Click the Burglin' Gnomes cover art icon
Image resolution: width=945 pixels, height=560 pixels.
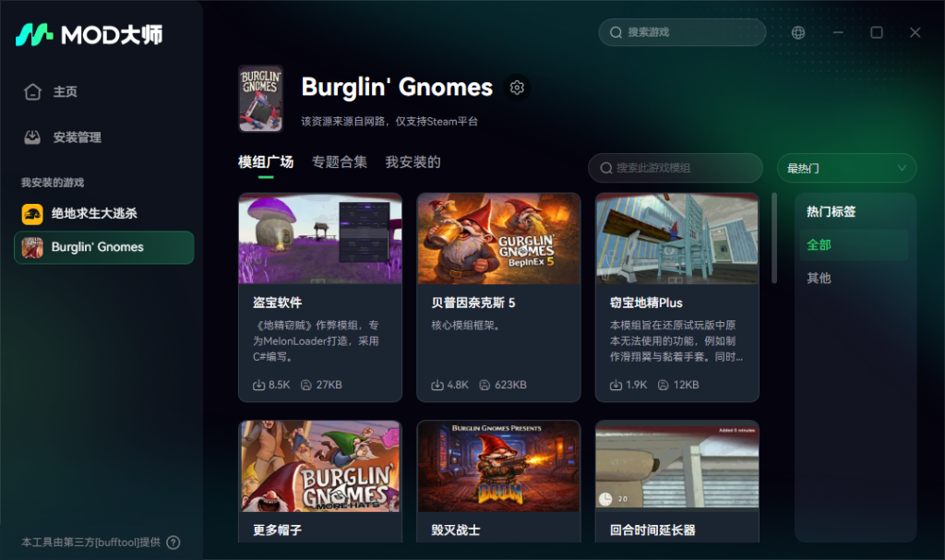(x=260, y=98)
